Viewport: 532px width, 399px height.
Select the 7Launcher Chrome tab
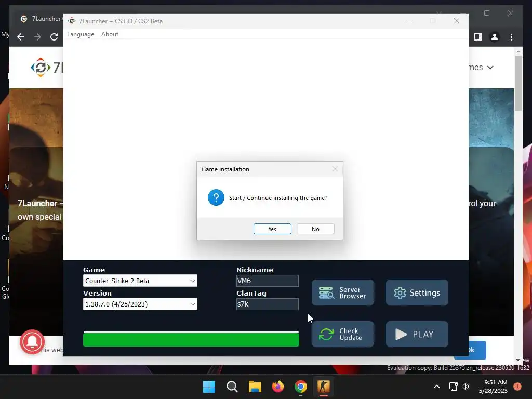pyautogui.click(x=41, y=19)
